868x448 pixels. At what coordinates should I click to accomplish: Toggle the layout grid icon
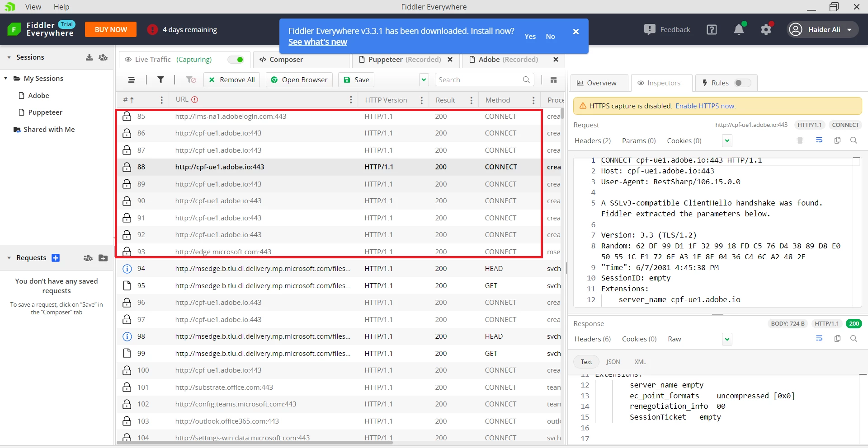click(x=553, y=80)
